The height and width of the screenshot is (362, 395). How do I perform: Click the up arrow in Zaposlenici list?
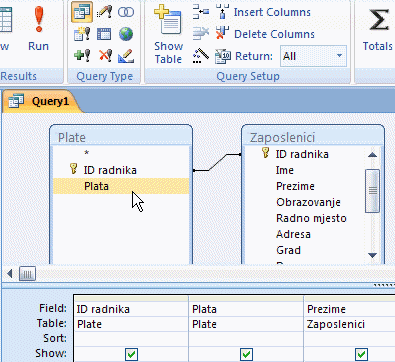click(372, 154)
